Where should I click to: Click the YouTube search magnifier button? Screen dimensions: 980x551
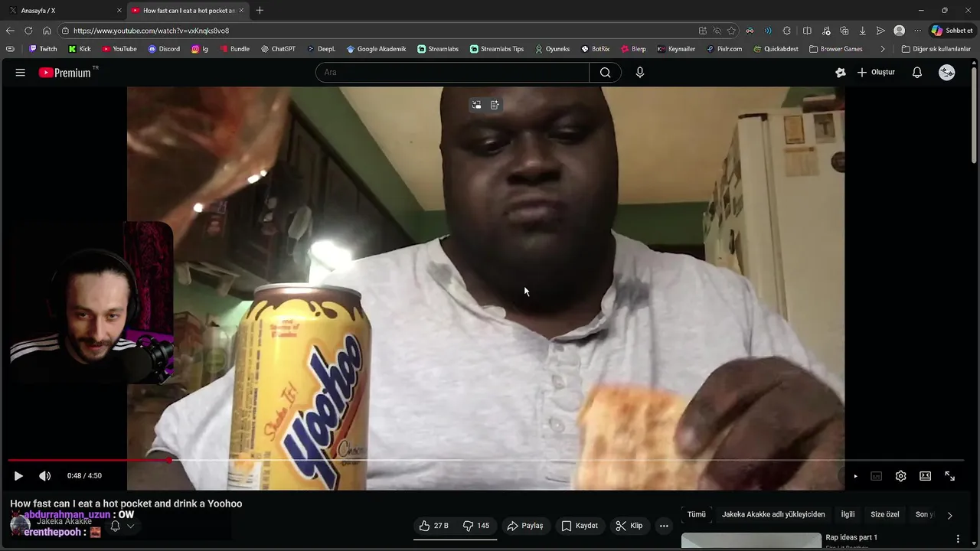(x=606, y=73)
